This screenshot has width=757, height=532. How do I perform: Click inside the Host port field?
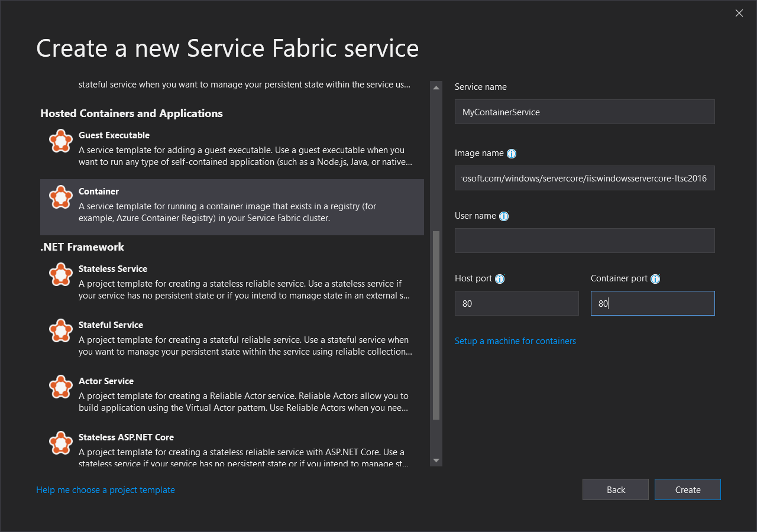click(516, 303)
